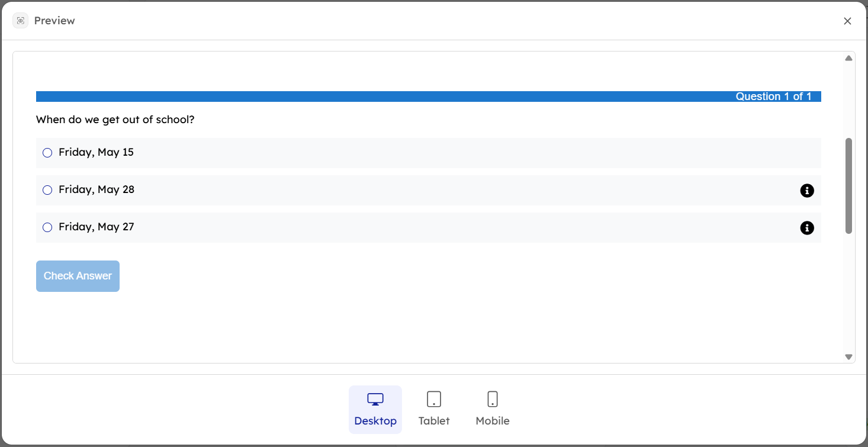
Task: Click info icon beside Friday, May 28
Action: [807, 191]
